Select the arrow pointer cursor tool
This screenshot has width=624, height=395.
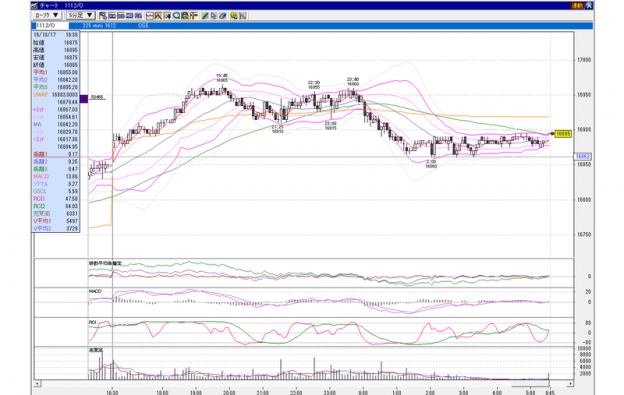tap(214, 16)
